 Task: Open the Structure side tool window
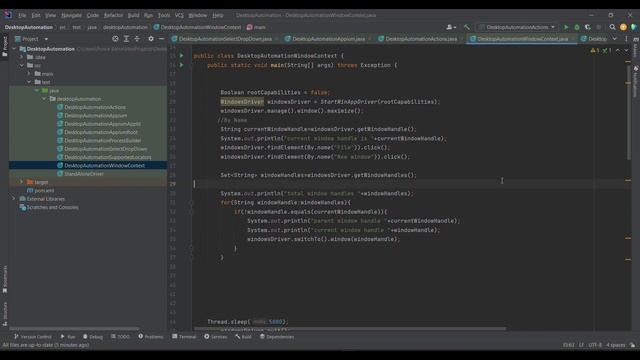(x=4, y=313)
